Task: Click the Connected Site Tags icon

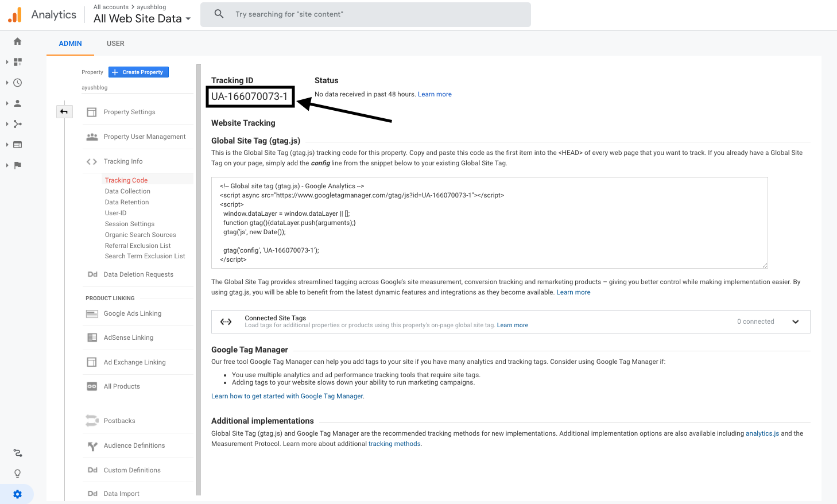Action: point(226,321)
